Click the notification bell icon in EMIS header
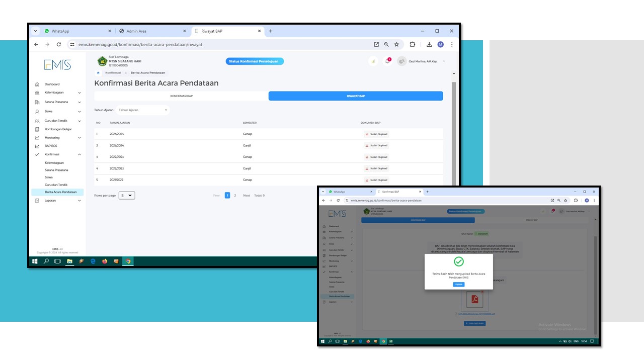644x362 pixels. pos(387,61)
